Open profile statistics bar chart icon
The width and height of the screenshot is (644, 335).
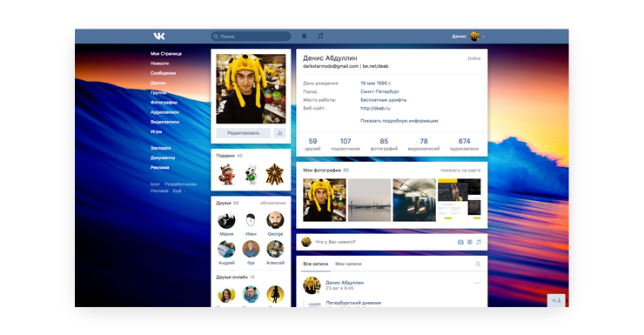(279, 133)
